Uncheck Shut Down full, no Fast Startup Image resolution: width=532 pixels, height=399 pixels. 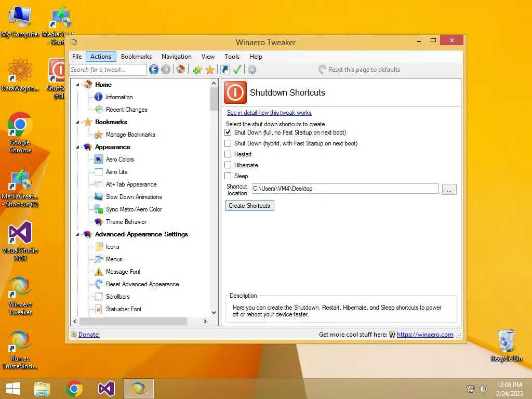tap(228, 132)
